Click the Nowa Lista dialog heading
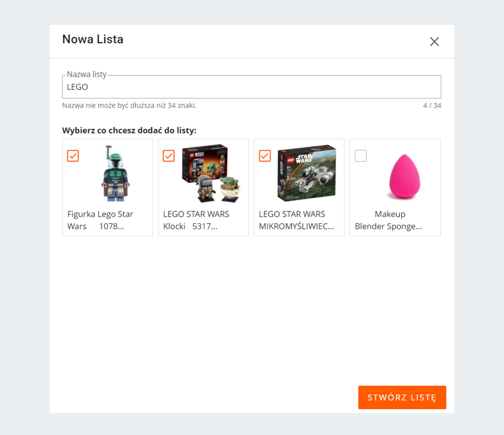Image resolution: width=504 pixels, height=435 pixels. point(93,40)
